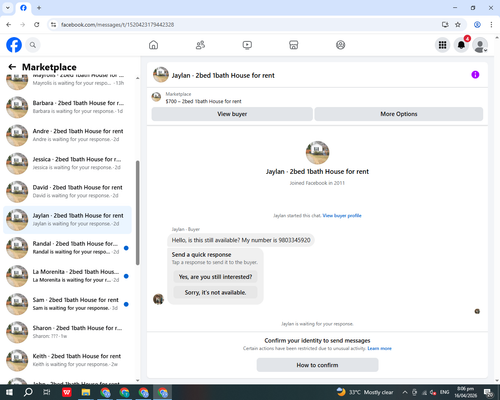Open David's conversation
The width and height of the screenshot is (500, 400).
click(x=67, y=191)
